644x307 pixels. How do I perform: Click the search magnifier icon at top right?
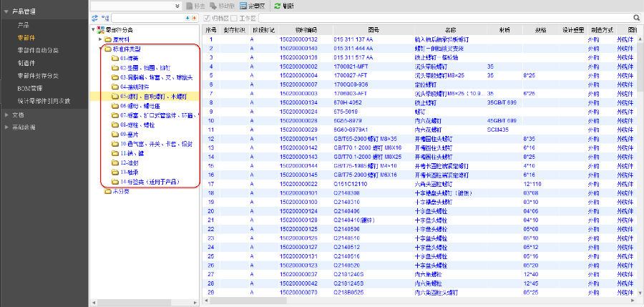636,17
